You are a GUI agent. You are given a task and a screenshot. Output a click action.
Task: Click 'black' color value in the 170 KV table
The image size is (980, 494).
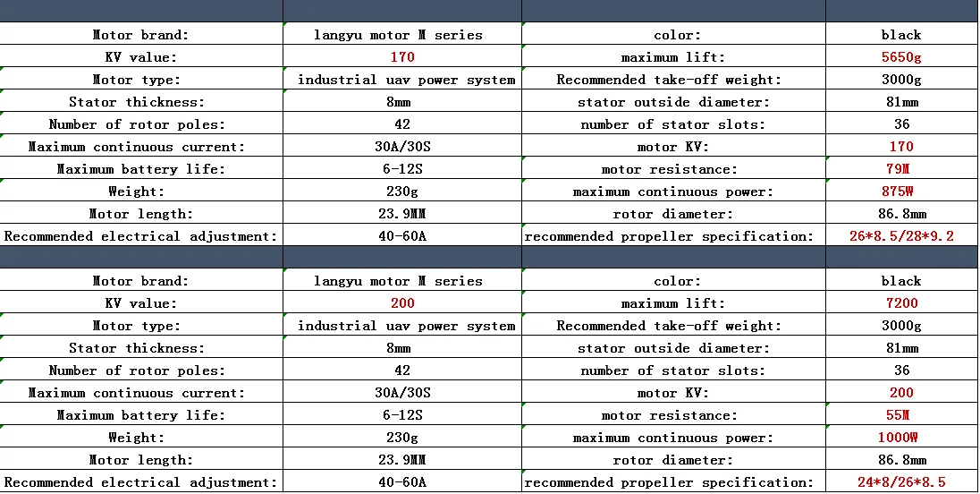[901, 34]
